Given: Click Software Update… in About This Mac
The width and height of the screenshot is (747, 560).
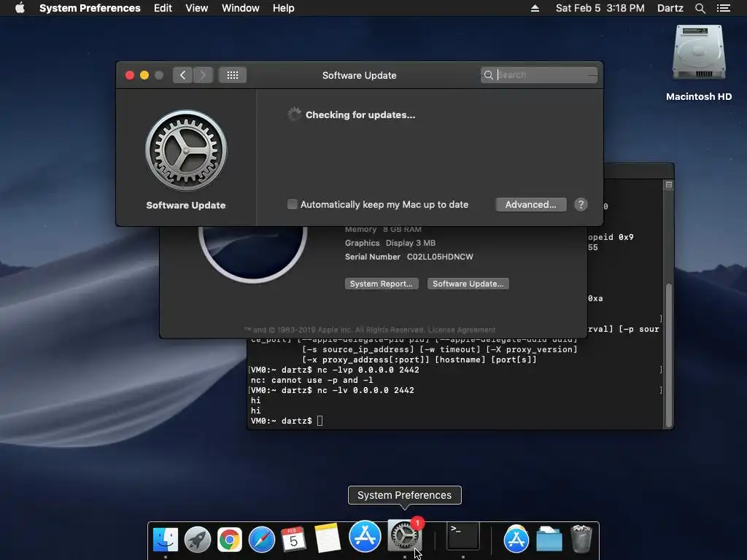Looking at the screenshot, I should [468, 284].
